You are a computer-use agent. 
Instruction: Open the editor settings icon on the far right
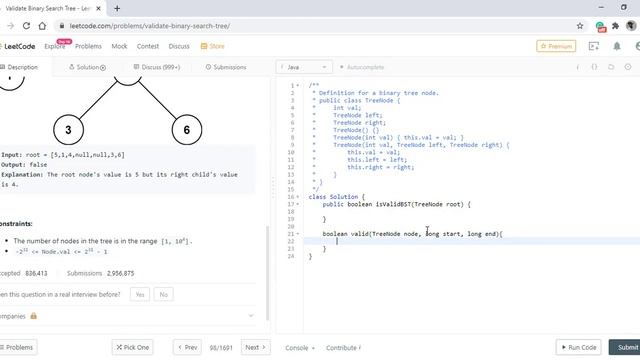(628, 67)
